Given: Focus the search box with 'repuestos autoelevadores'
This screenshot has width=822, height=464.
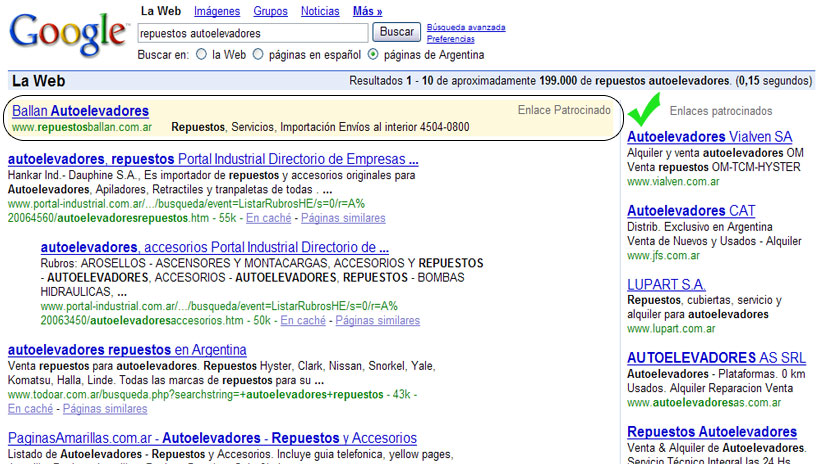Looking at the screenshot, I should (x=253, y=33).
